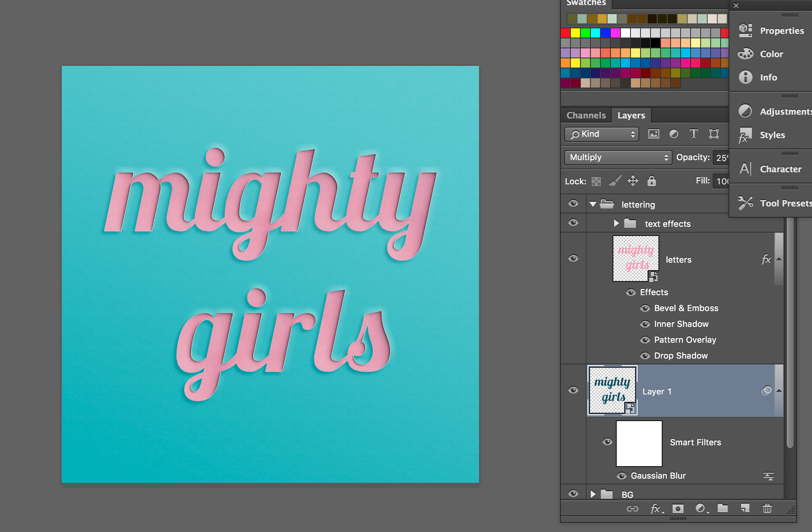This screenshot has height=532, width=812.
Task: Pick the black swatch
Action: (656, 43)
